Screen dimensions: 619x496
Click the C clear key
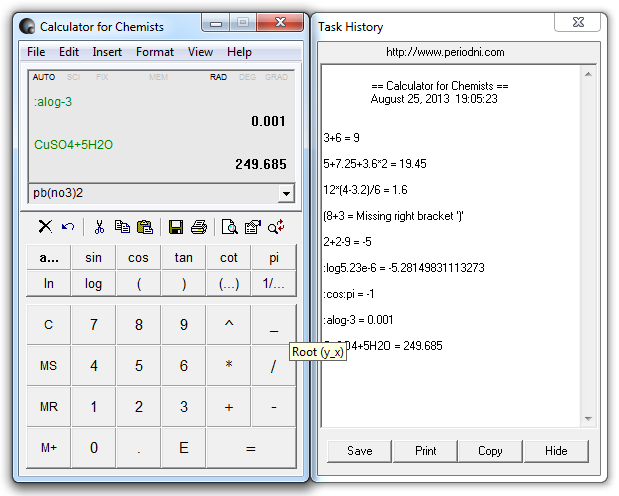pyautogui.click(x=49, y=324)
